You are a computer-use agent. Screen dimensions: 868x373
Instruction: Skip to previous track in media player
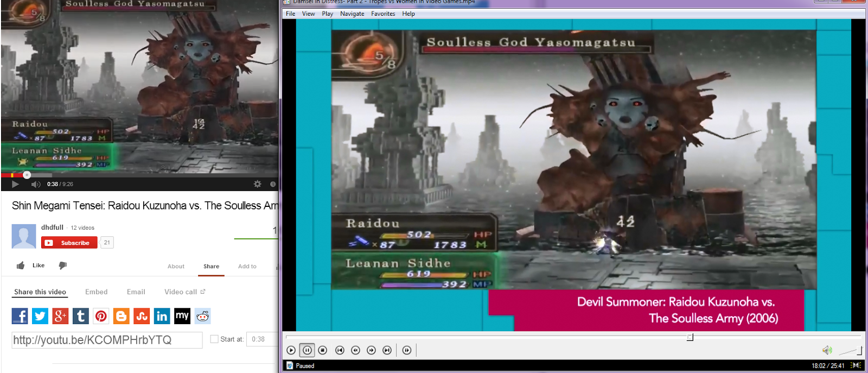340,350
